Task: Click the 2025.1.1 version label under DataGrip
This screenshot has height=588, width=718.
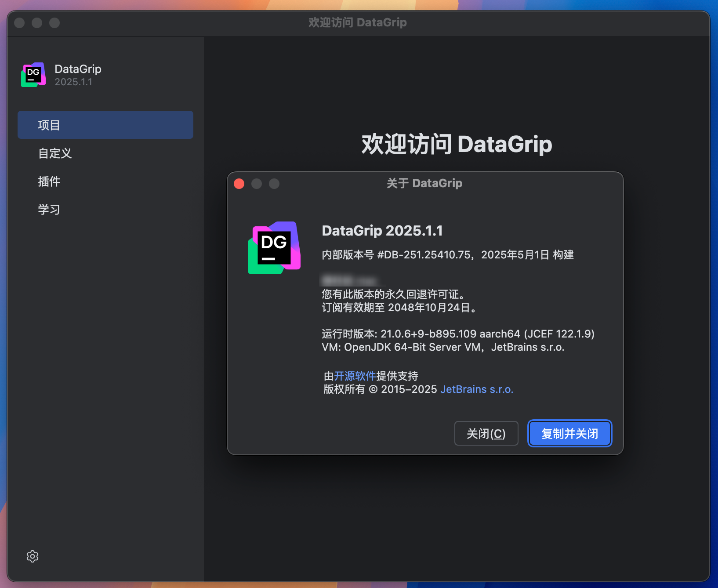Action: 73,82
